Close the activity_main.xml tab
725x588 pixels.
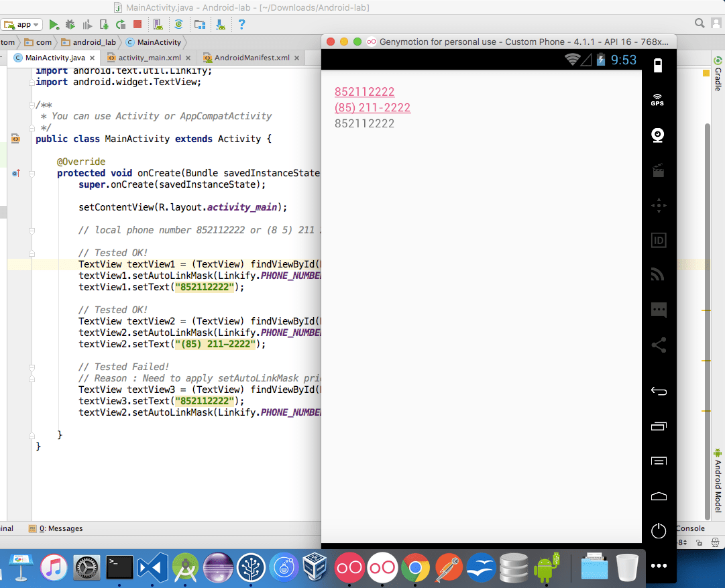pos(188,58)
